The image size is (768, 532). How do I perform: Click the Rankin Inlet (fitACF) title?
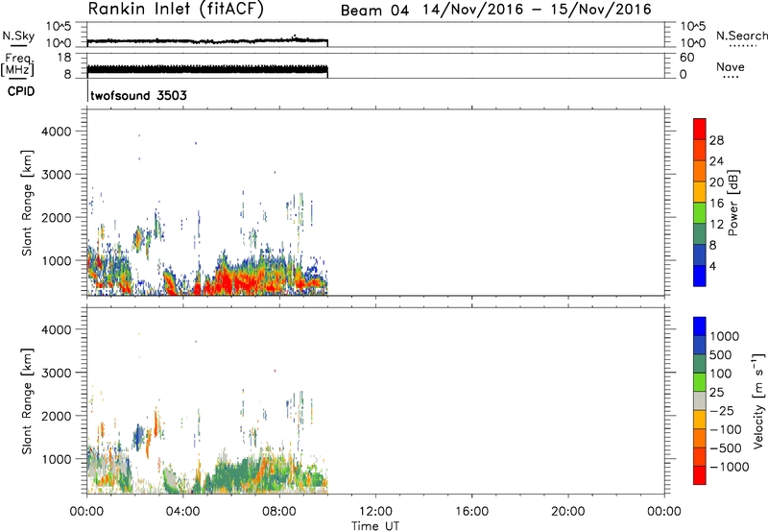point(176,10)
